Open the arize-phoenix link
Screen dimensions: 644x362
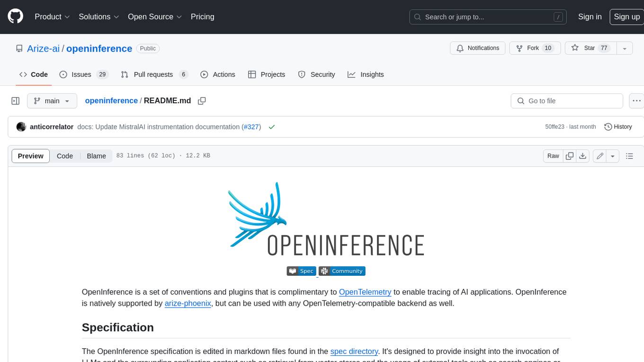(188, 303)
